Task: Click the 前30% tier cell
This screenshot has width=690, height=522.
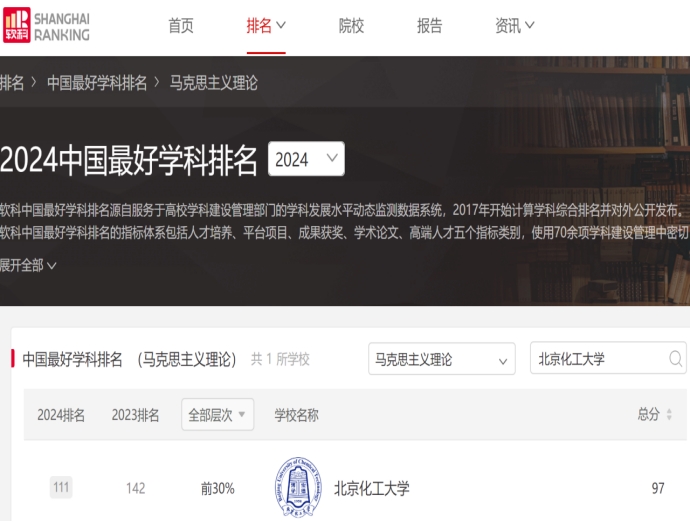Action: click(x=217, y=488)
